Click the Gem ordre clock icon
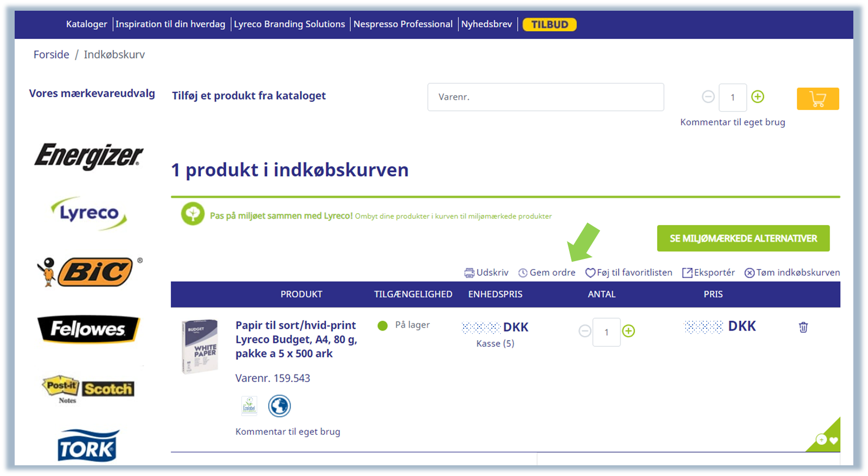This screenshot has height=476, width=868. (x=523, y=273)
